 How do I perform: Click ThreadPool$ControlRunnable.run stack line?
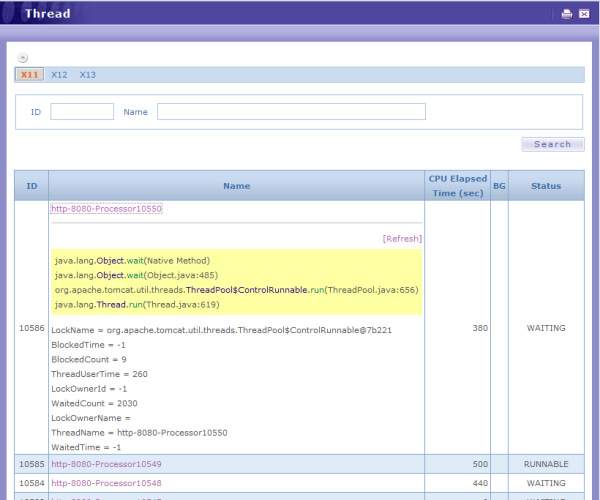point(236,290)
